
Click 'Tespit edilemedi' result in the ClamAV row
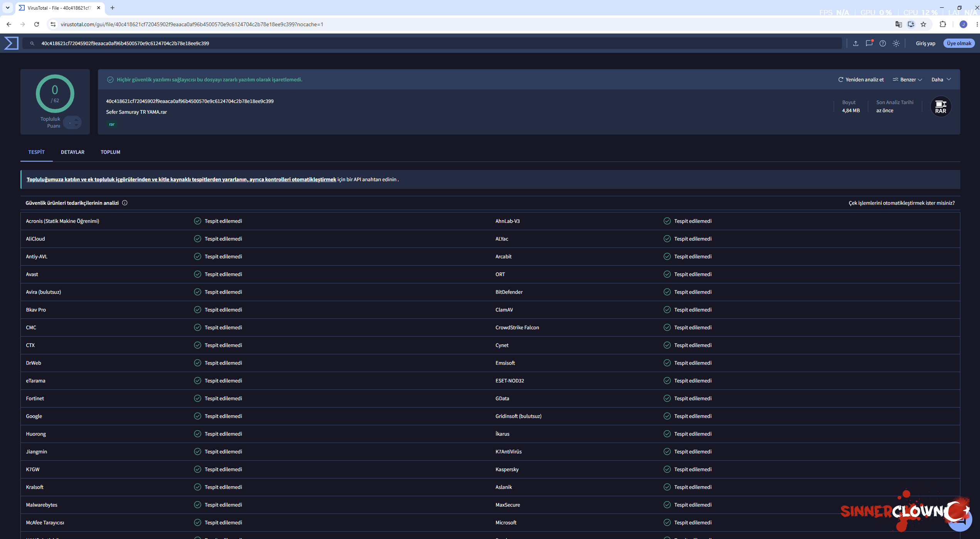(693, 310)
